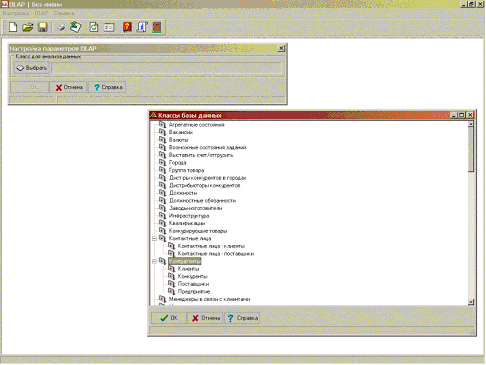This screenshot has height=365, width=486.
Task: Click Отмена in Классы базы данных window
Action: [206, 318]
